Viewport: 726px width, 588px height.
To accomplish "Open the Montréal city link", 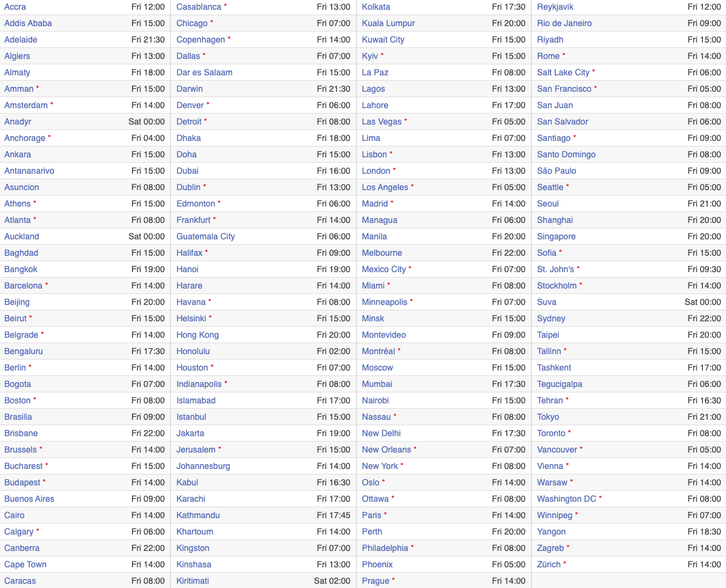I will 378,351.
